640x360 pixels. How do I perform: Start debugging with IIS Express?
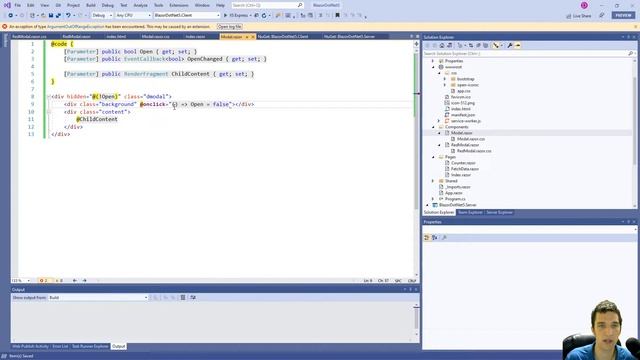[x=236, y=15]
